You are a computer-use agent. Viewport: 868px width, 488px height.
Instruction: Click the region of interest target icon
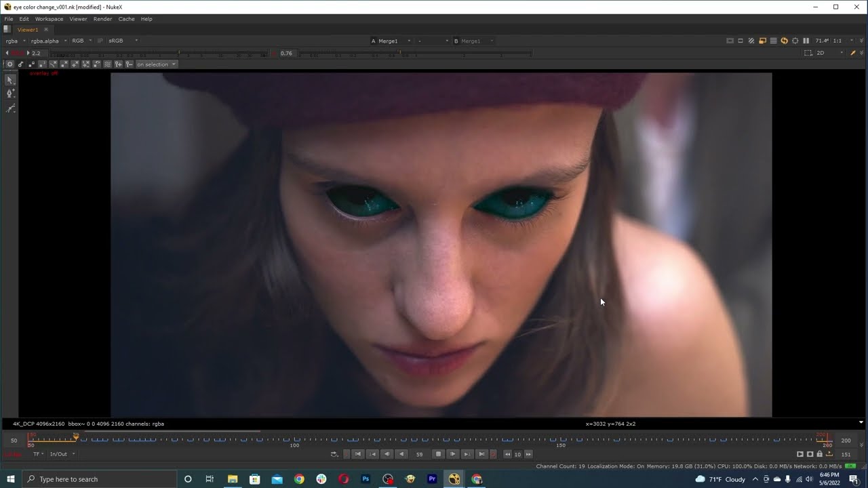pyautogui.click(x=795, y=41)
